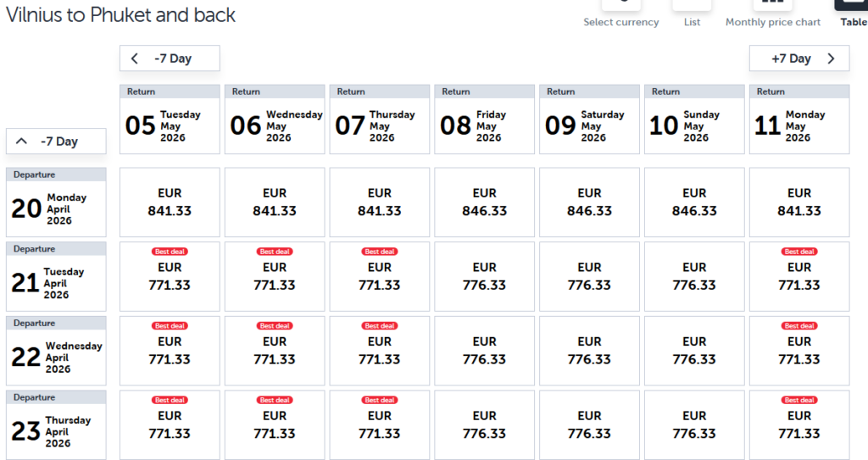This screenshot has width=868, height=460.
Task: Shift departure dates back 7 days
Action: [x=56, y=141]
